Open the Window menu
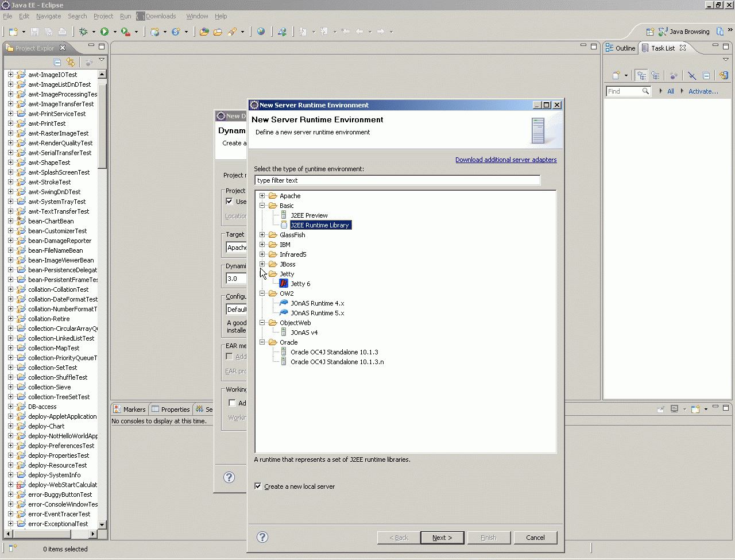This screenshot has width=735, height=560. click(197, 16)
